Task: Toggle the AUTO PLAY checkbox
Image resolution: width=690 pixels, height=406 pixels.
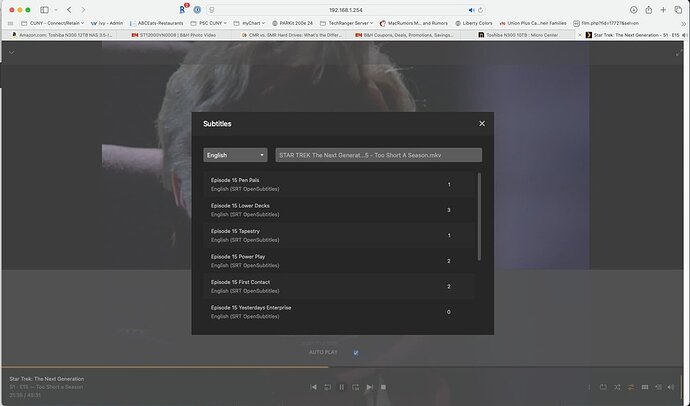Action: [356, 353]
